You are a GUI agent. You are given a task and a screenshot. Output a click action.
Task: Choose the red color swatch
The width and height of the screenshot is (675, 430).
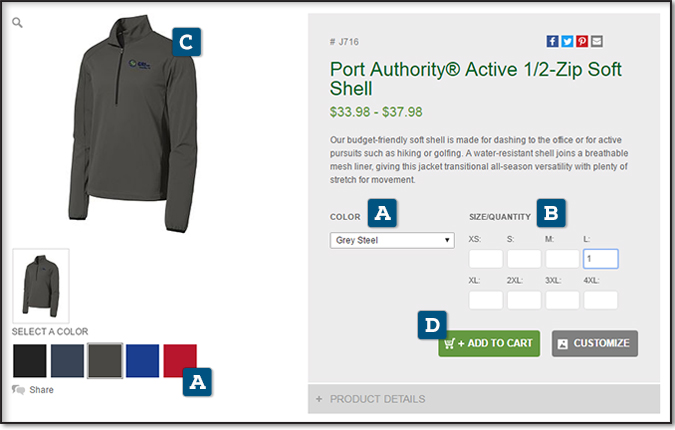click(180, 361)
